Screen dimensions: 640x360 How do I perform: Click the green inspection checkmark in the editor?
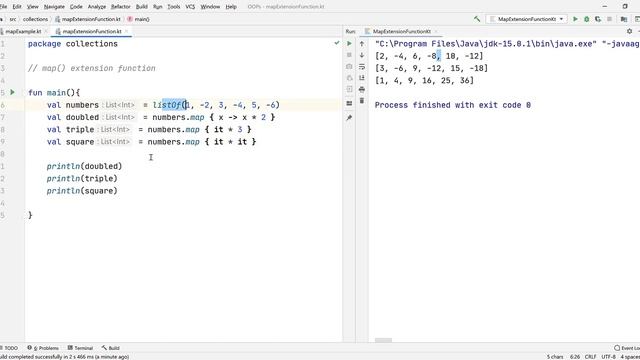click(x=337, y=42)
